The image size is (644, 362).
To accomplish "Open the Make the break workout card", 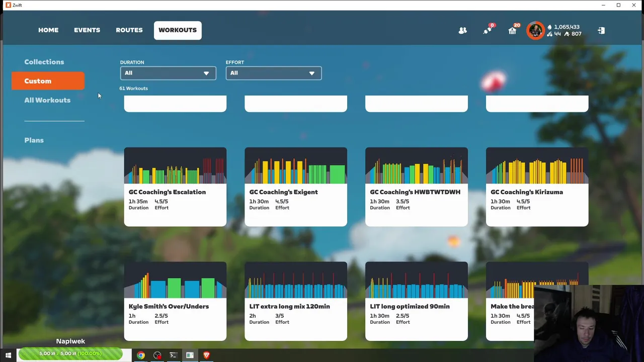I will (x=510, y=301).
